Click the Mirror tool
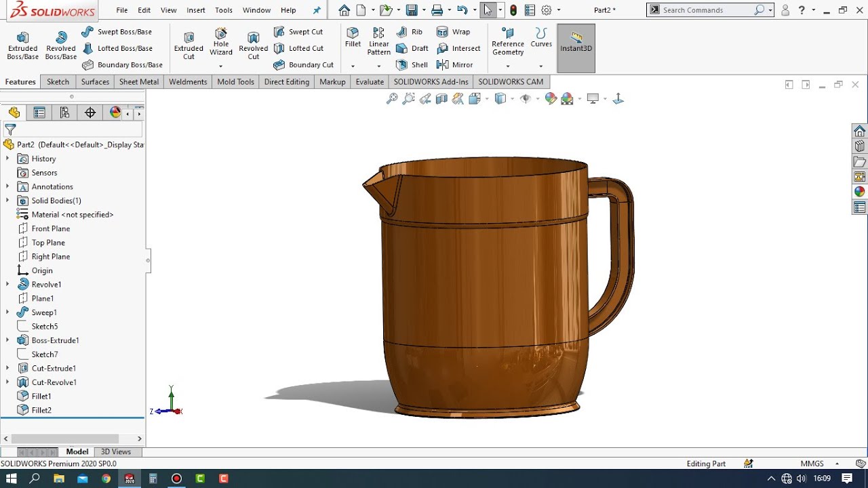Screen dimensions: 868x488 454,65
